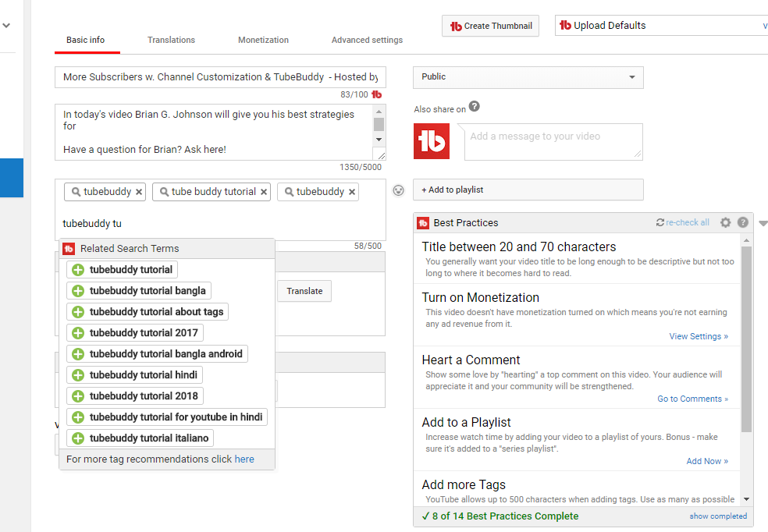Click the 'show completed' link
This screenshot has height=532, width=768.
[x=718, y=516]
